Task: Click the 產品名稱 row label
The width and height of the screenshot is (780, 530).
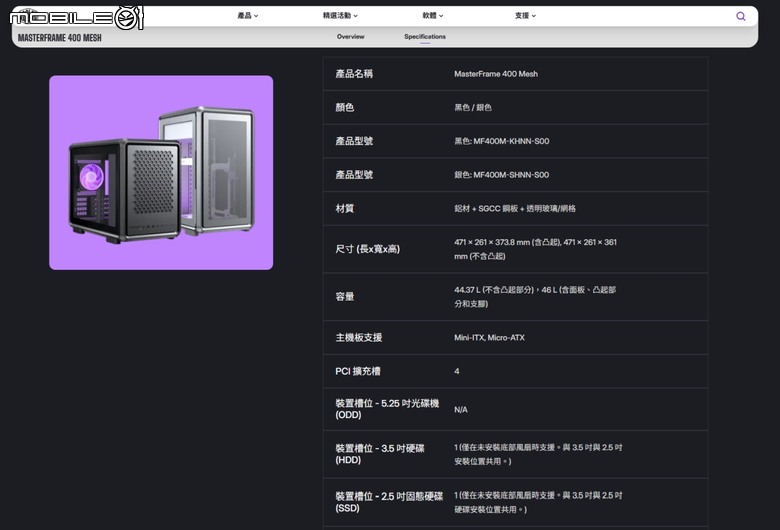Action: tap(354, 74)
